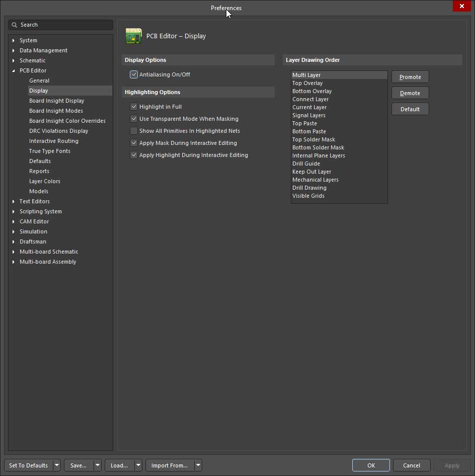This screenshot has height=476, width=475.
Task: Click the Demote button
Action: [410, 93]
